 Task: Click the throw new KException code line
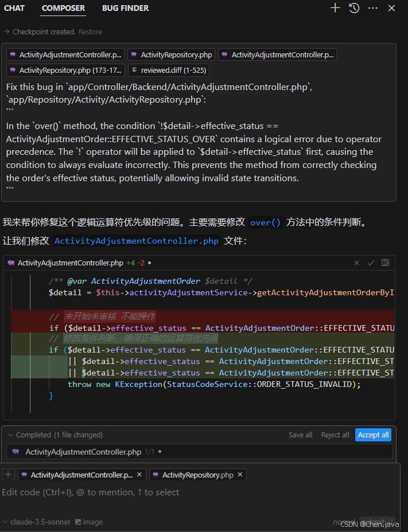pos(214,385)
